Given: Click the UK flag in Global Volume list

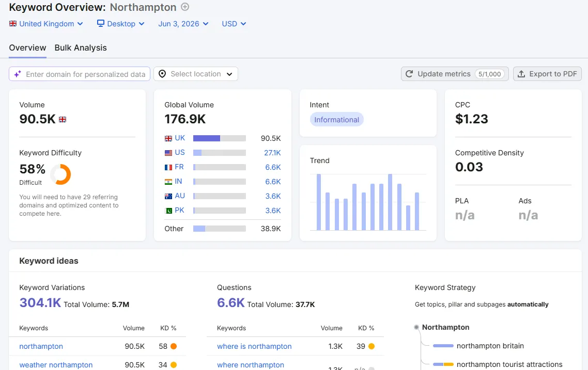Looking at the screenshot, I should (168, 139).
